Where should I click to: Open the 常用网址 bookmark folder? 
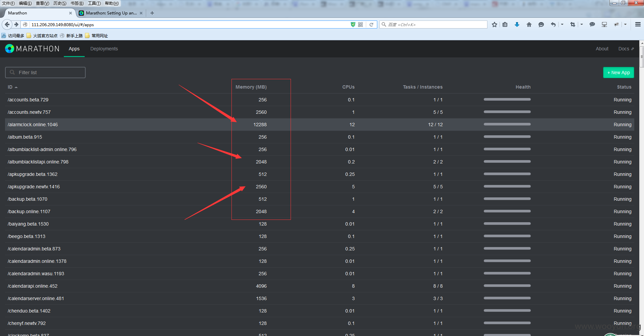coord(97,36)
